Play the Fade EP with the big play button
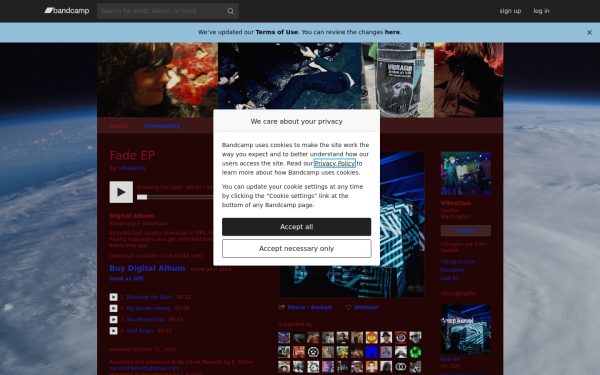This screenshot has height=375, width=600. point(121,192)
